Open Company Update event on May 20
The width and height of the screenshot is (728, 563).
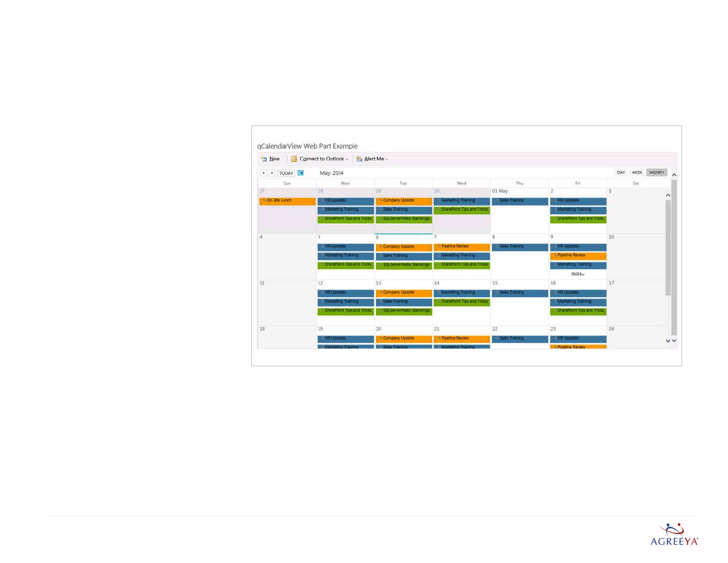[x=404, y=339]
